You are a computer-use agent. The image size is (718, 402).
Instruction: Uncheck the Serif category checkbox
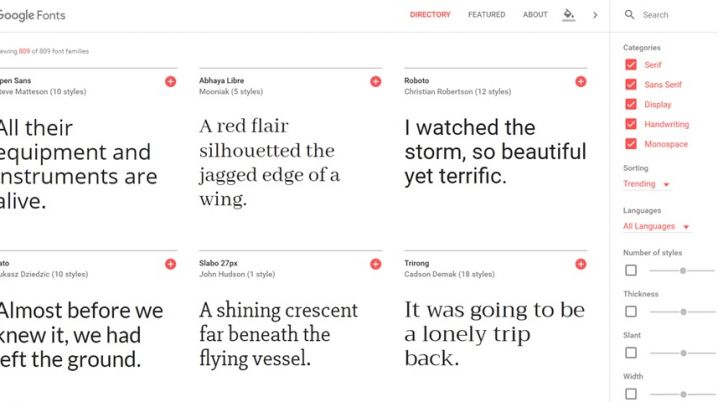pyautogui.click(x=631, y=65)
